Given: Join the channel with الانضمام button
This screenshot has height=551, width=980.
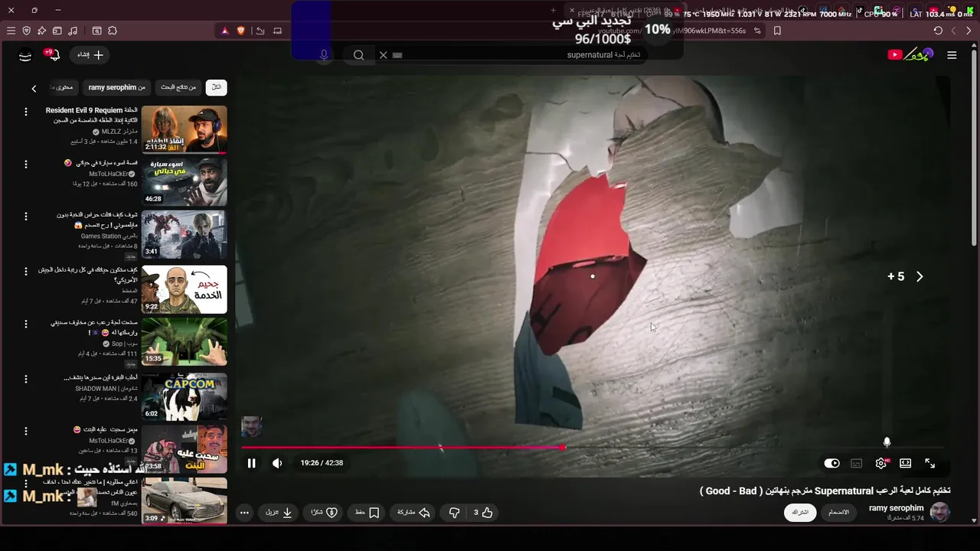Looking at the screenshot, I should [839, 512].
